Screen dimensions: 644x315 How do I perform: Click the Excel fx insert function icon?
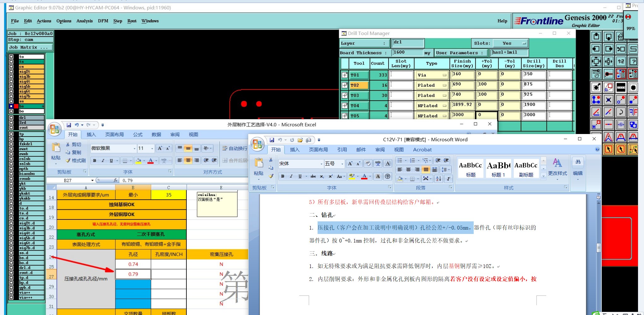115,180
